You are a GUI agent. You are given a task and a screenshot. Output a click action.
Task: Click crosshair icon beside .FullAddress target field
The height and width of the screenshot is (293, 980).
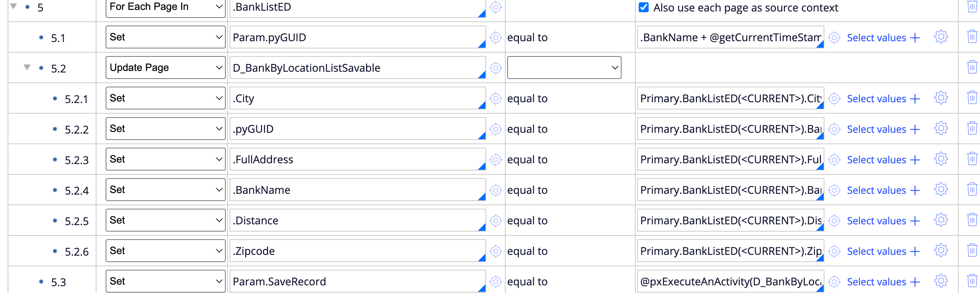[495, 159]
